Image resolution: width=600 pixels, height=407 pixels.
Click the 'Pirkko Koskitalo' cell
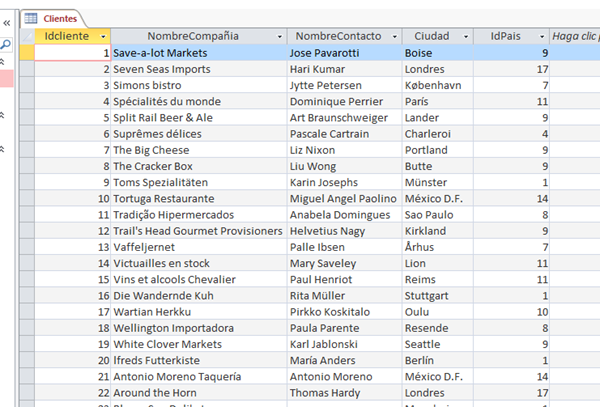click(x=345, y=312)
